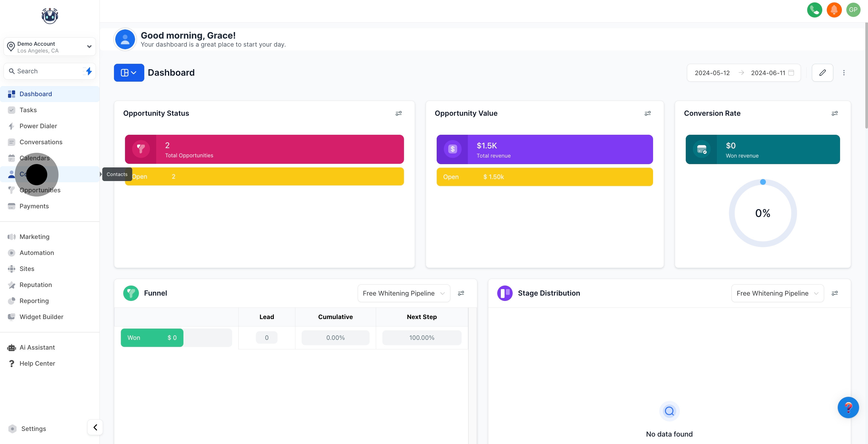The width and height of the screenshot is (868, 444).
Task: Open the orange notifications bell
Action: 834,10
